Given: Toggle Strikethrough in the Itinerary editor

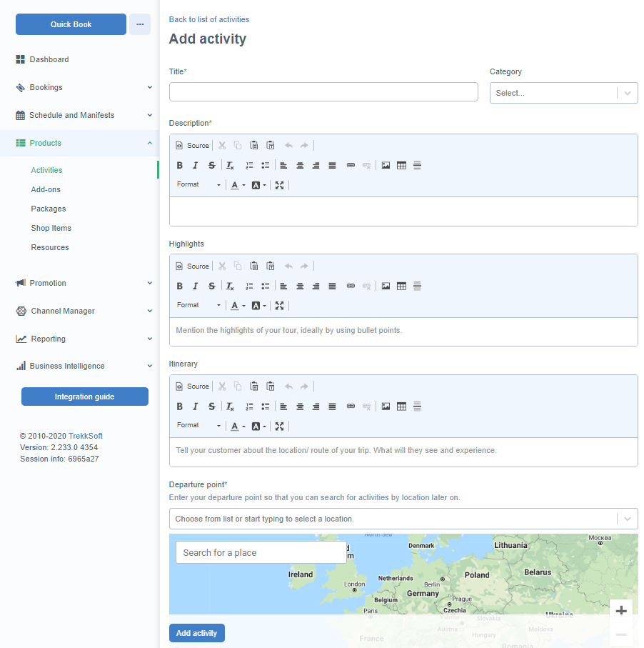Looking at the screenshot, I should tap(211, 407).
